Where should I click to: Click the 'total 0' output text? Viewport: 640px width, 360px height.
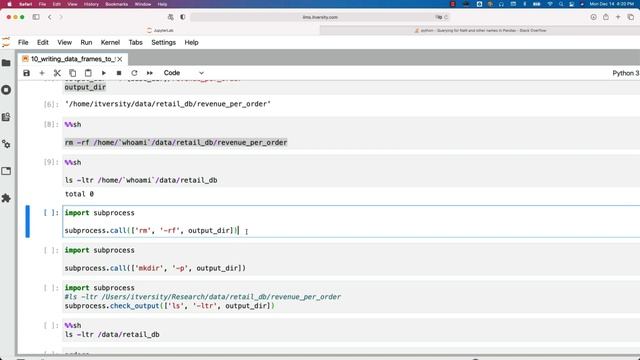click(79, 194)
